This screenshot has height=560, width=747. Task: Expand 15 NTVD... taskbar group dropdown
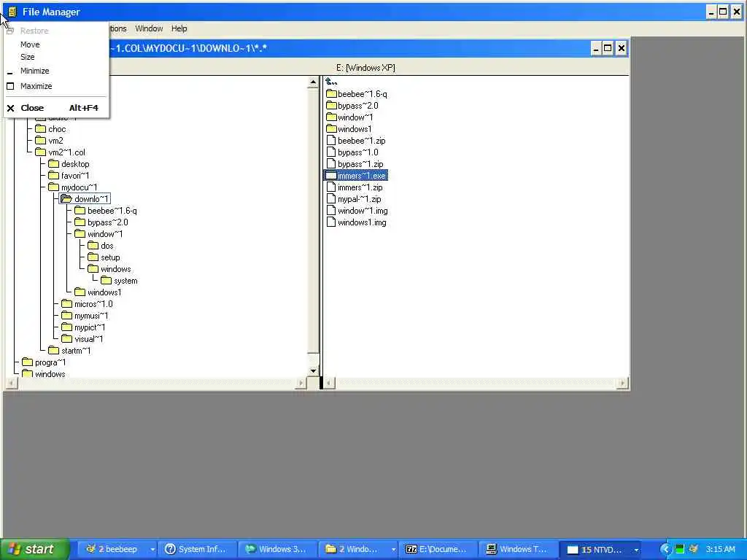coord(636,550)
